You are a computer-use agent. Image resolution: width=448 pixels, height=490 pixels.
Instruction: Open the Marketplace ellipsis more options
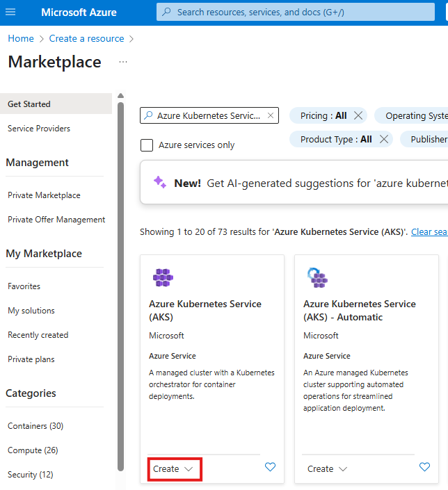point(123,62)
